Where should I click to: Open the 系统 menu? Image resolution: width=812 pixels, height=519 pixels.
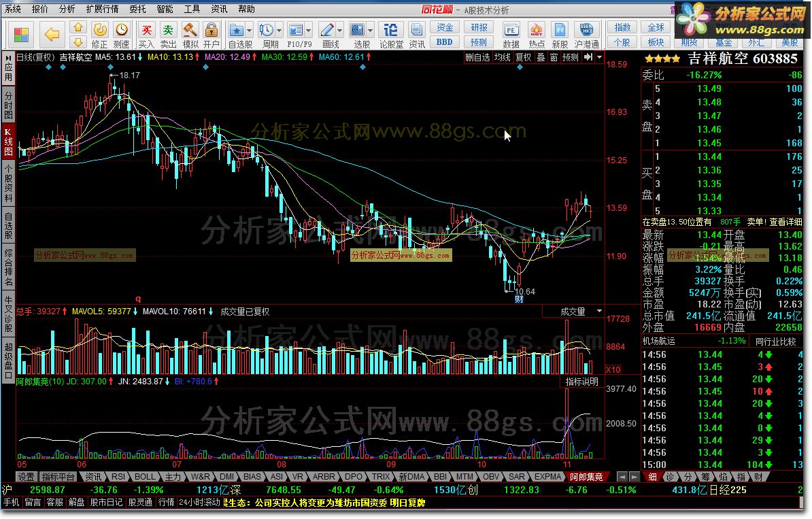point(14,9)
